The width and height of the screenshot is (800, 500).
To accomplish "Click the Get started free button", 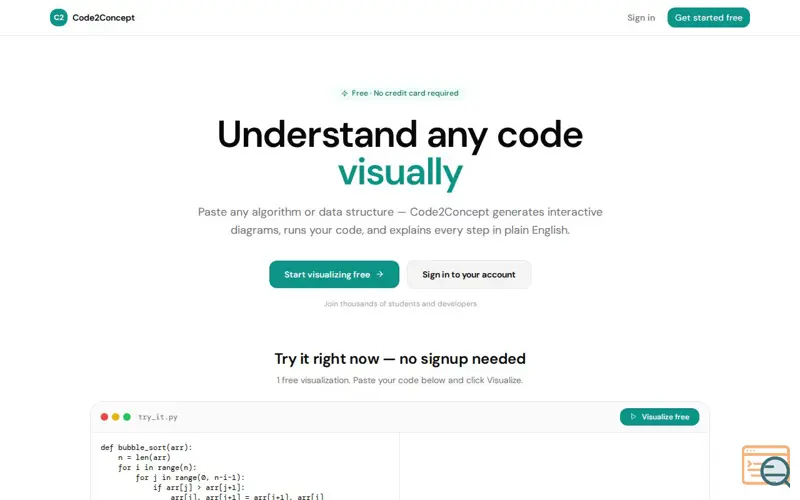I will coord(708,17).
